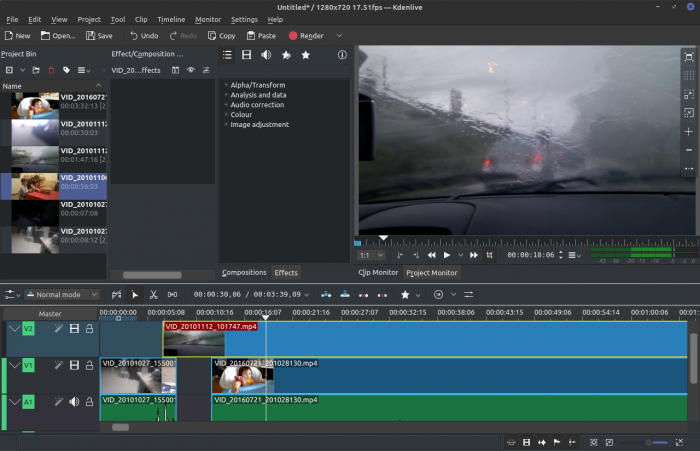This screenshot has height=451, width=700.
Task: Rewind the project monitor playback
Action: pyautogui.click(x=432, y=255)
